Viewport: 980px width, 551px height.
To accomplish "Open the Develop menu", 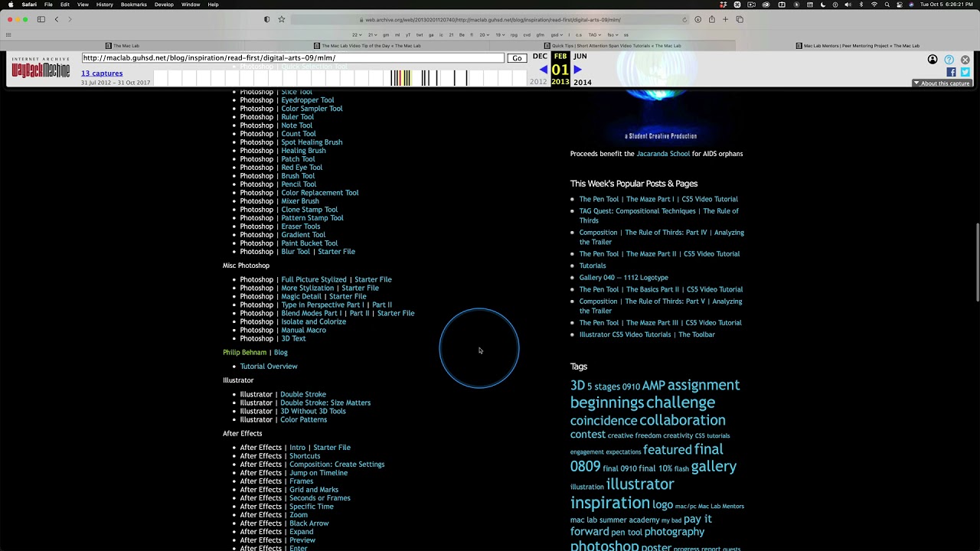I will (x=164, y=5).
